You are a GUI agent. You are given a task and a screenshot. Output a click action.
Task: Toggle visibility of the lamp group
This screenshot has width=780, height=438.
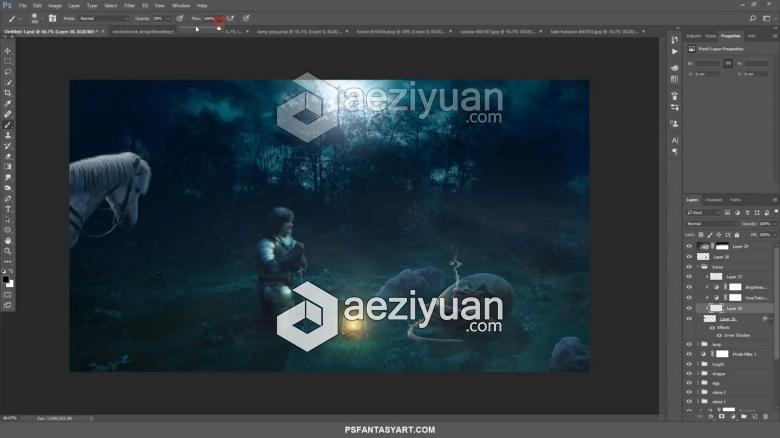pyautogui.click(x=689, y=344)
